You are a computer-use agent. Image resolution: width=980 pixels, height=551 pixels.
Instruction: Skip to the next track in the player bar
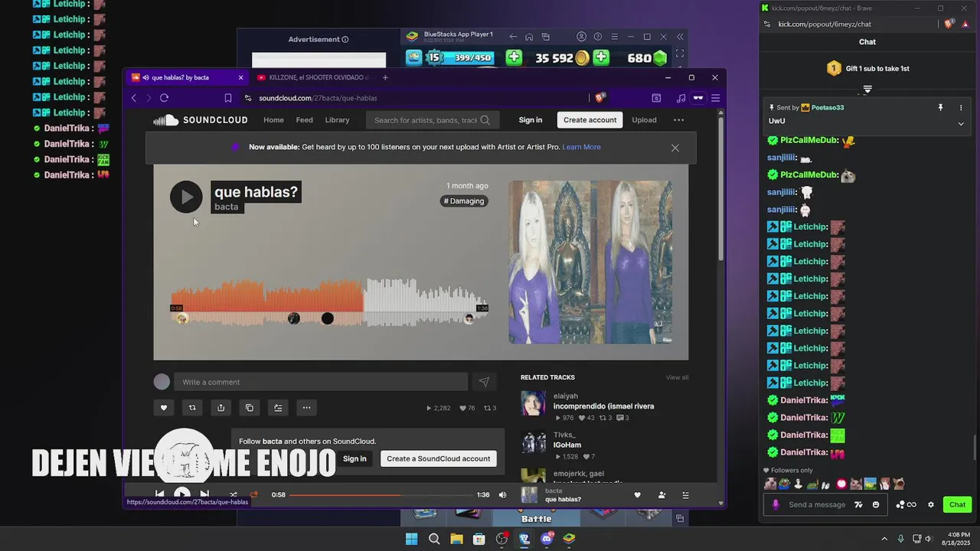click(x=204, y=494)
